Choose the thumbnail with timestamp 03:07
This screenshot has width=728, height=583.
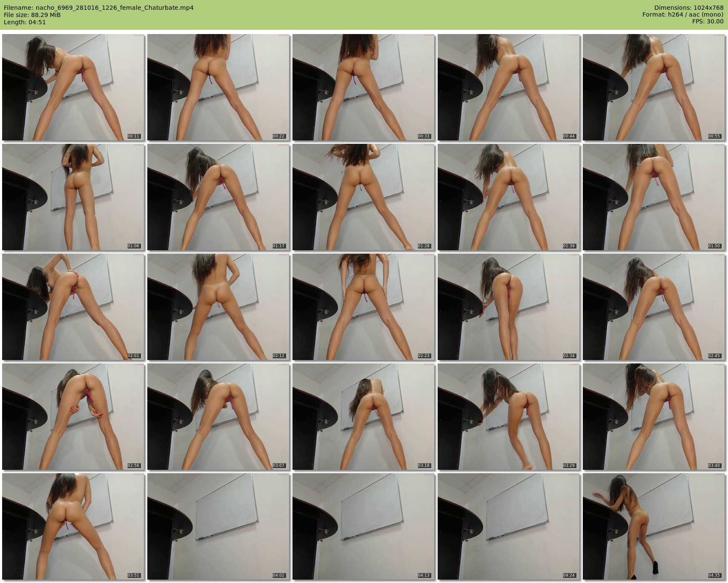click(x=218, y=417)
